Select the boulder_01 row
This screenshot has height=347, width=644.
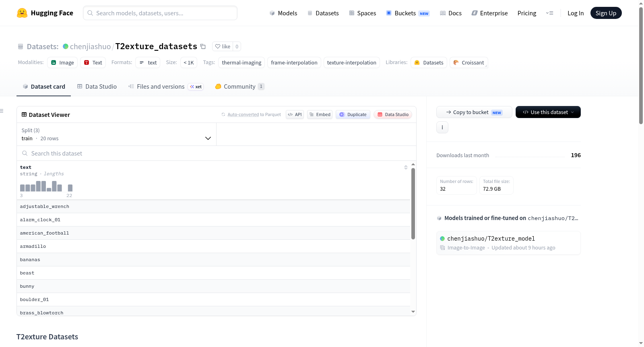point(213,299)
